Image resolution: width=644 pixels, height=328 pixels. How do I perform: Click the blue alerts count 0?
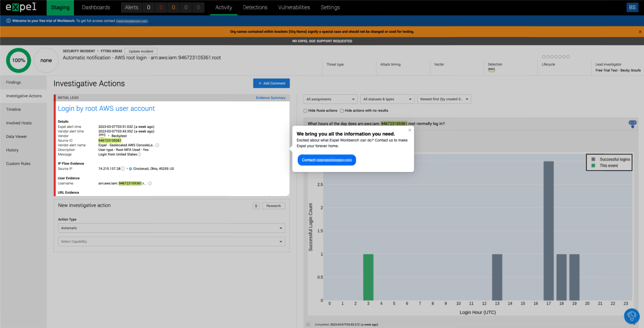click(x=186, y=7)
